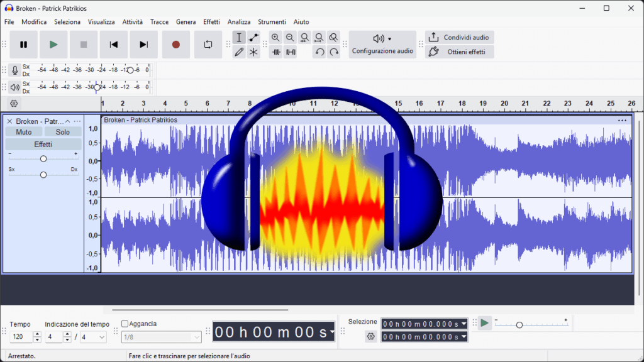644x362 pixels.
Task: Start recording with the red Record button
Action: (x=176, y=45)
